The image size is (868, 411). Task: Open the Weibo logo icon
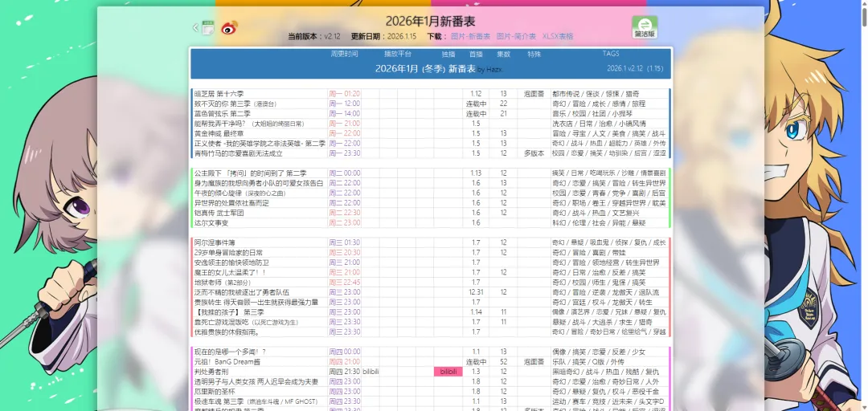[229, 27]
